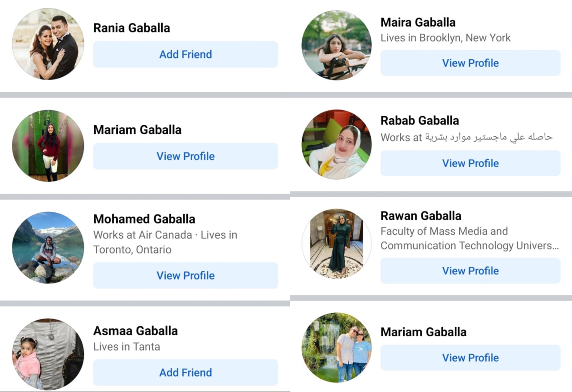Select the Mohamed Gaballa name link

(144, 219)
